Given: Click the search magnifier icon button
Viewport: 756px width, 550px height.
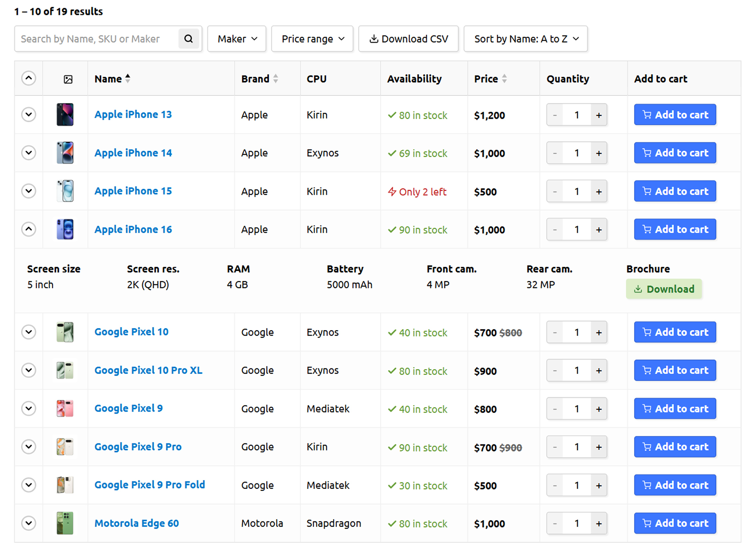Looking at the screenshot, I should 188,39.
